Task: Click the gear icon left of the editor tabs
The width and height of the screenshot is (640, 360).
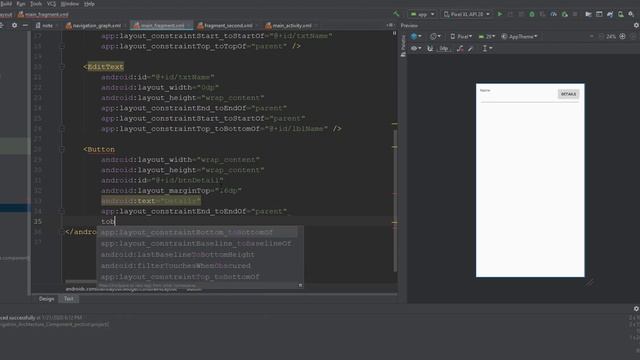Action: (14, 25)
